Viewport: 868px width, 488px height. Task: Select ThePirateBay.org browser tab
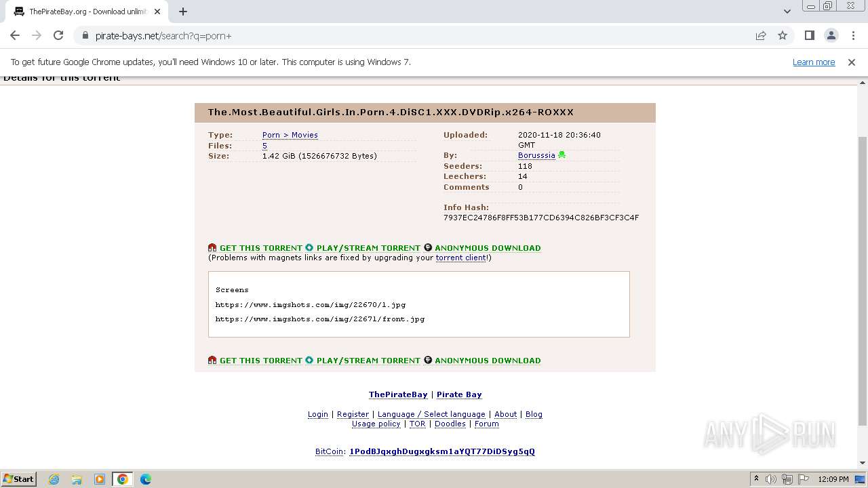click(87, 12)
